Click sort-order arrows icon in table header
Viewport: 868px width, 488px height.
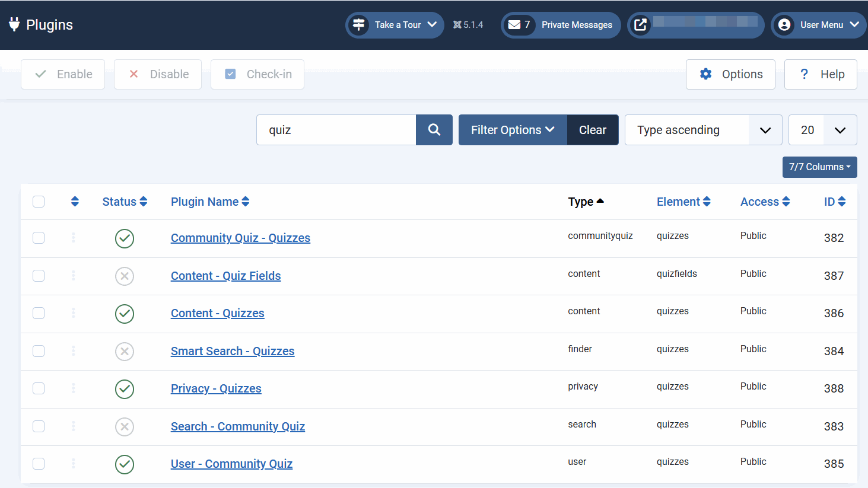[75, 202]
